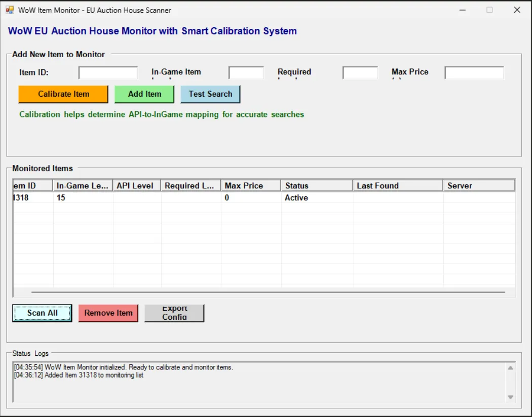Click the Calibrate Item button
This screenshot has width=532, height=417.
tap(63, 94)
